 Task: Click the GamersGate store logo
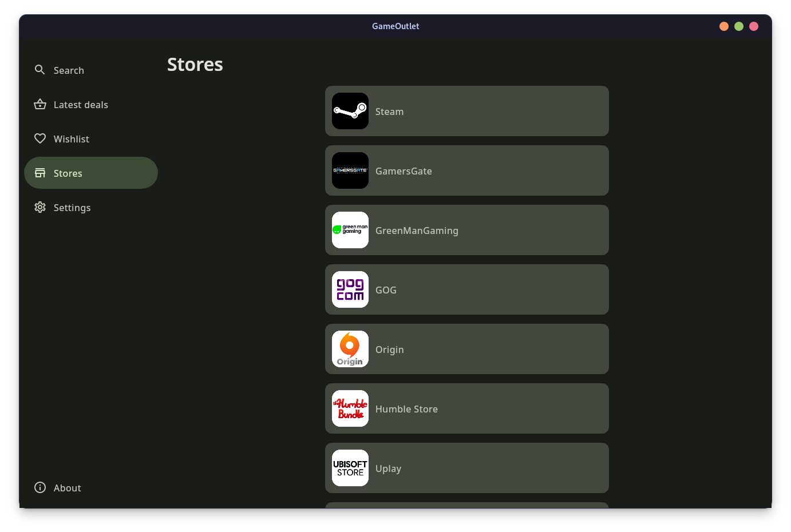click(x=350, y=170)
